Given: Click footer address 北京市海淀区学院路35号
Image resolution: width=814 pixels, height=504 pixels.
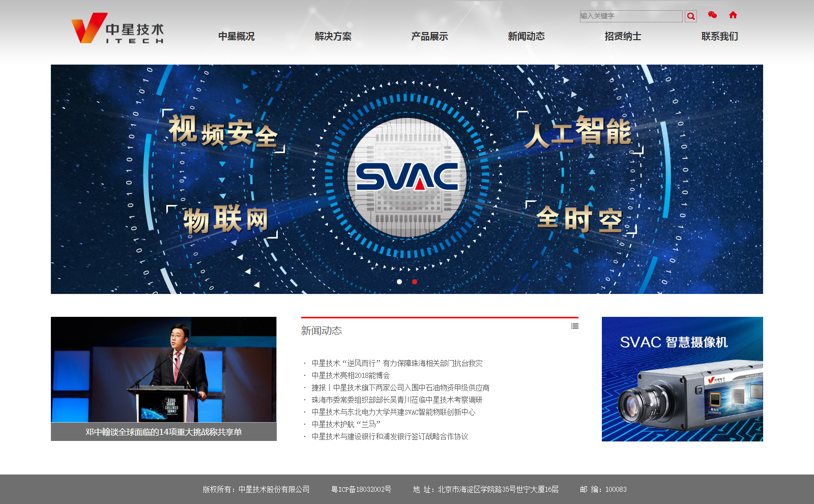Looking at the screenshot, I should 486,489.
